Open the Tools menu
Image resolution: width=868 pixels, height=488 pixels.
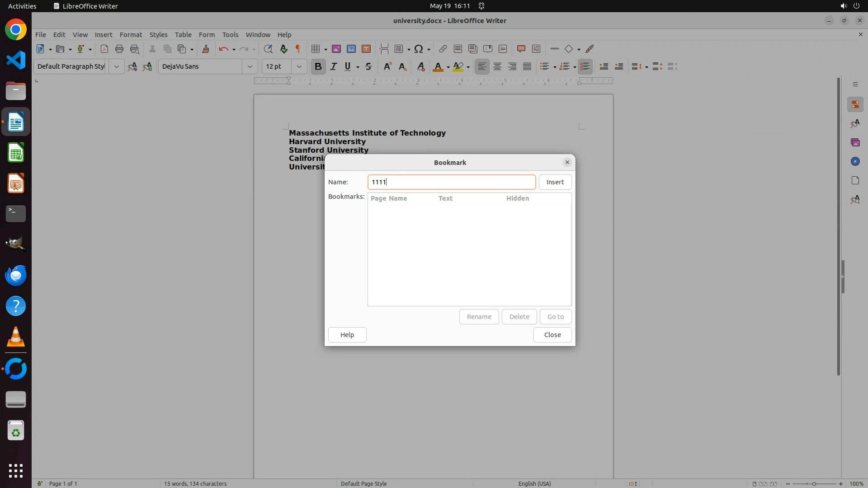(230, 34)
